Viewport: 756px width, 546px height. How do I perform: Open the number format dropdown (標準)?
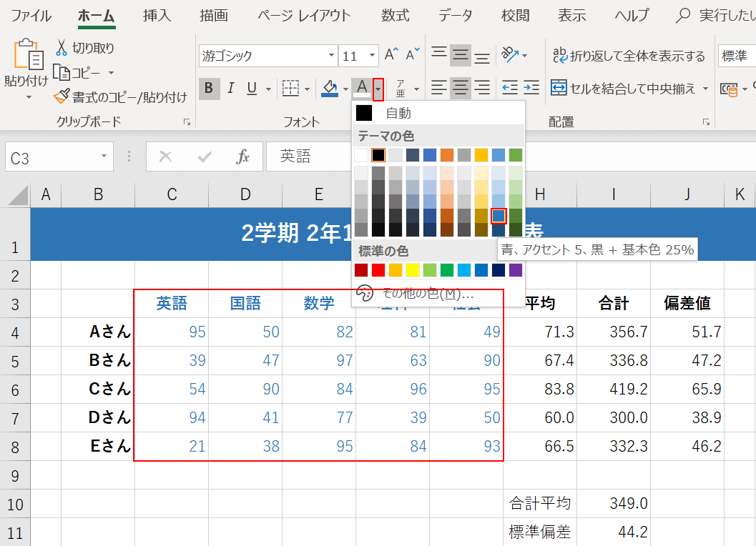[x=737, y=56]
